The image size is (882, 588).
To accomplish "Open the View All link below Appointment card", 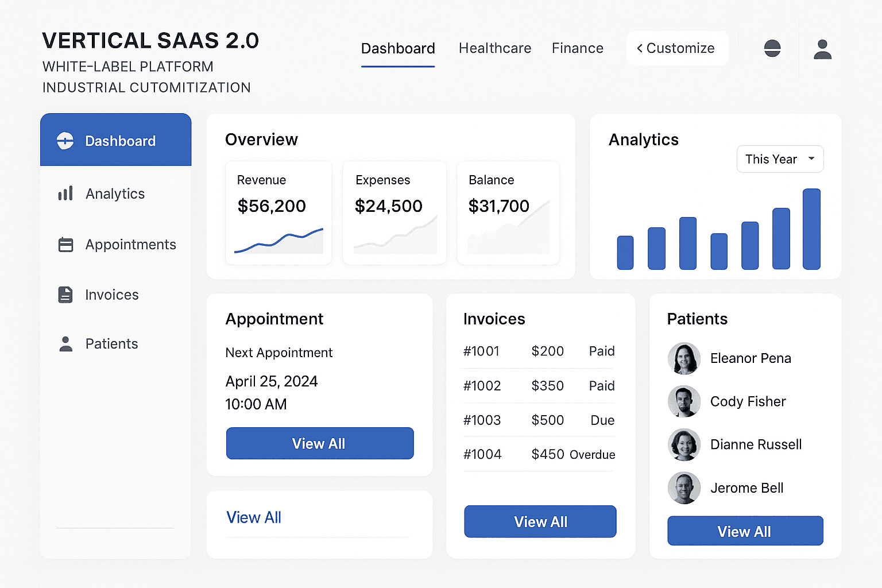I will click(253, 517).
